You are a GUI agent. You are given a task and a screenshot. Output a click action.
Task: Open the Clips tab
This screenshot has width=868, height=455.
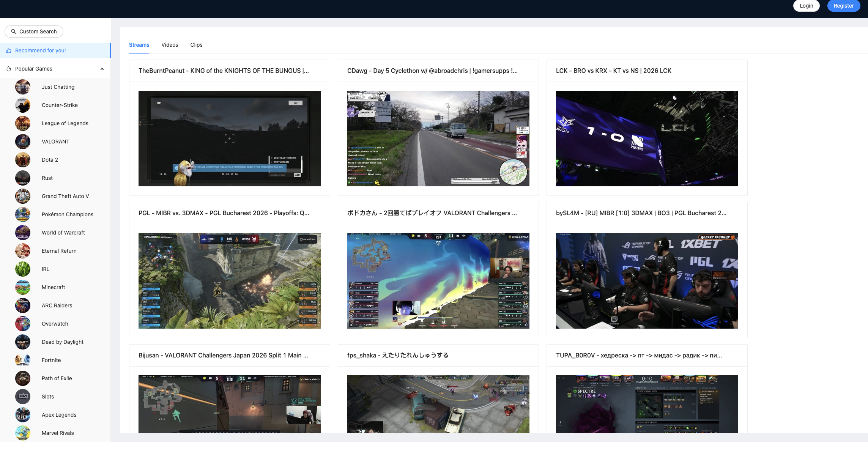(196, 45)
